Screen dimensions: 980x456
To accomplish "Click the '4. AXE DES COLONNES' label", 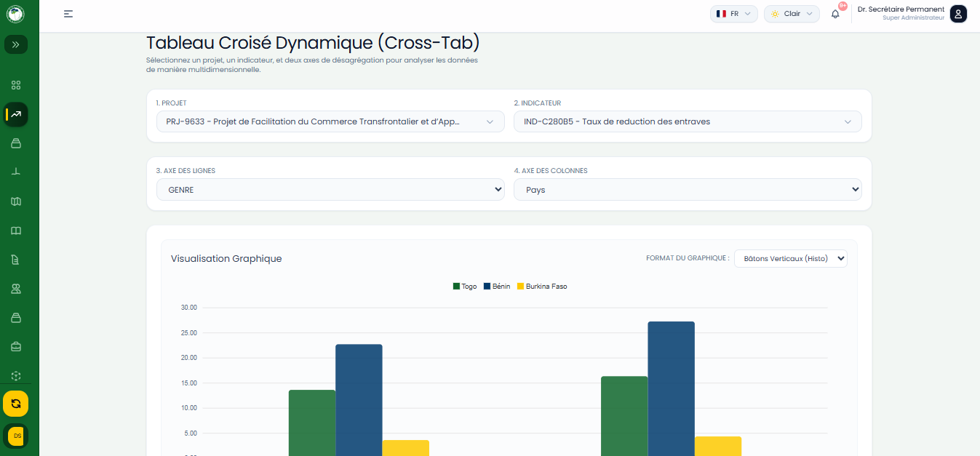I will coord(551,171).
